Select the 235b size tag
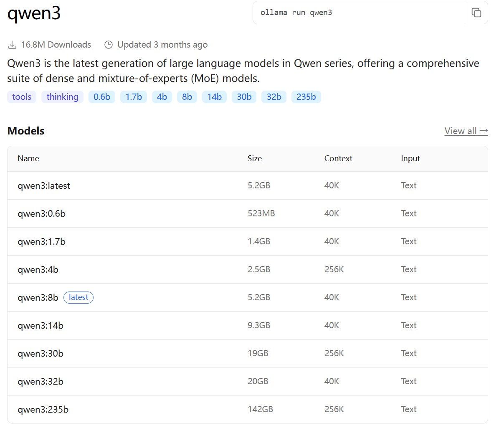This screenshot has width=504, height=426. click(x=306, y=97)
